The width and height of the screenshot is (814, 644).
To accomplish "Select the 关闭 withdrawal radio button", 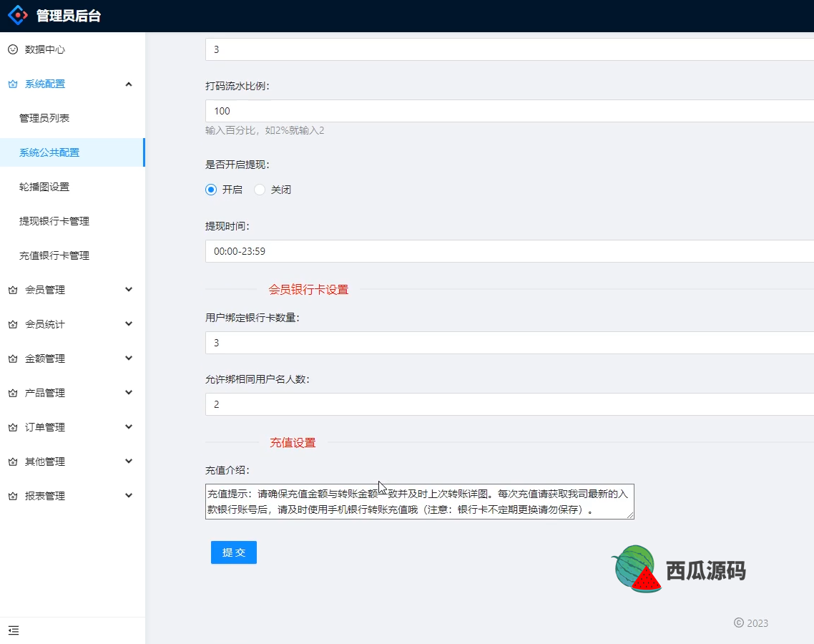I will point(260,190).
